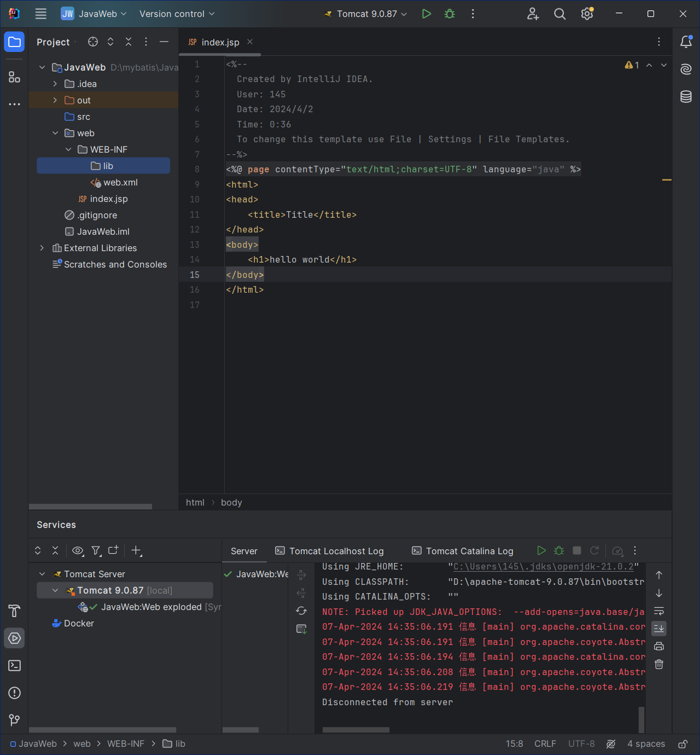Open the Build hammer tool window
This screenshot has width=700, height=755.
(x=15, y=611)
